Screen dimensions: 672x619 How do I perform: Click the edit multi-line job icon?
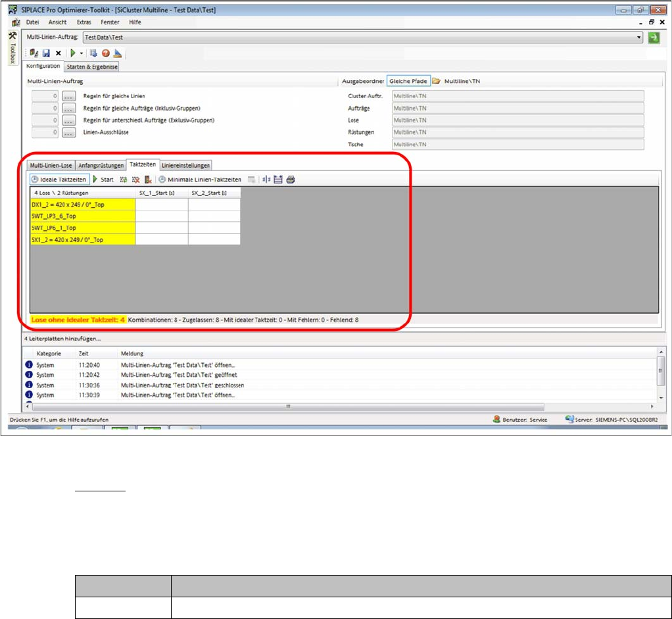(x=34, y=53)
